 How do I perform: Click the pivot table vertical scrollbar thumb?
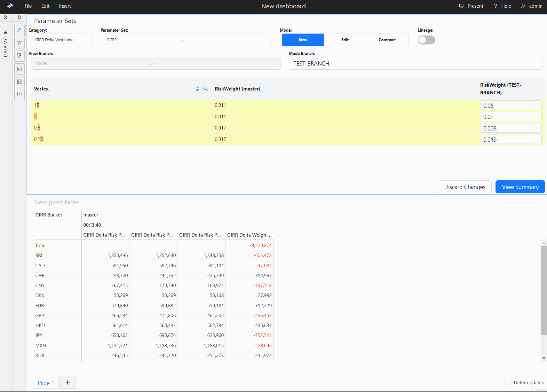click(544, 290)
